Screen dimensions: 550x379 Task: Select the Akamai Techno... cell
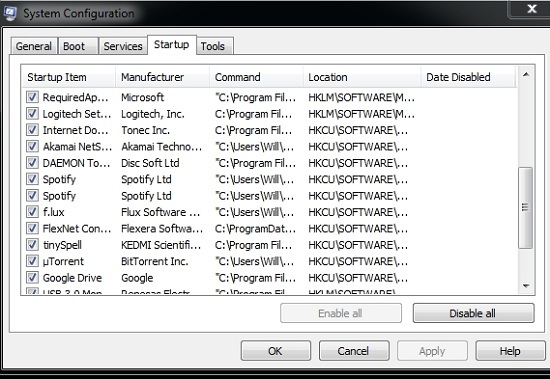coord(162,146)
